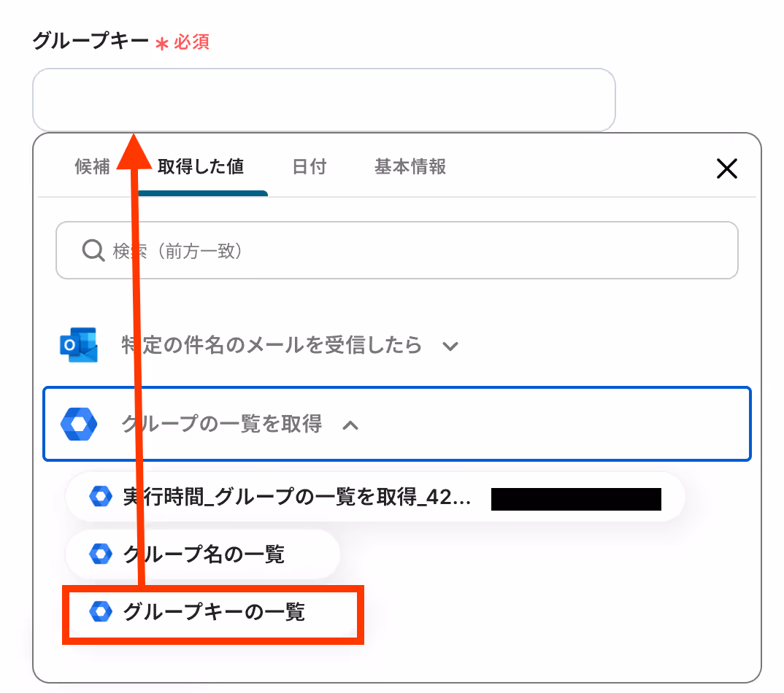Click the icon on グループキーの一覧 chip
Image resolution: width=784 pixels, height=693 pixels.
pyautogui.click(x=101, y=611)
